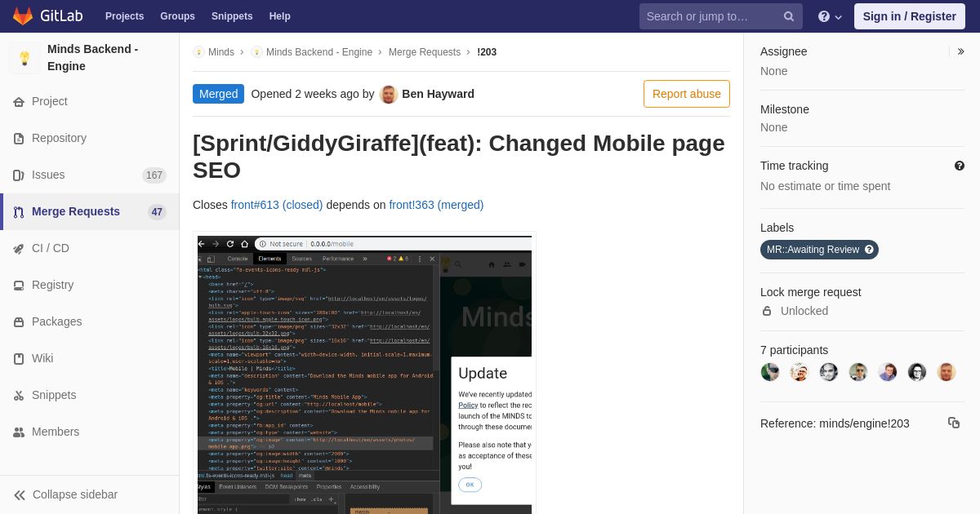The width and height of the screenshot is (980, 514).
Task: Click the third participant avatar
Action: pos(829,372)
